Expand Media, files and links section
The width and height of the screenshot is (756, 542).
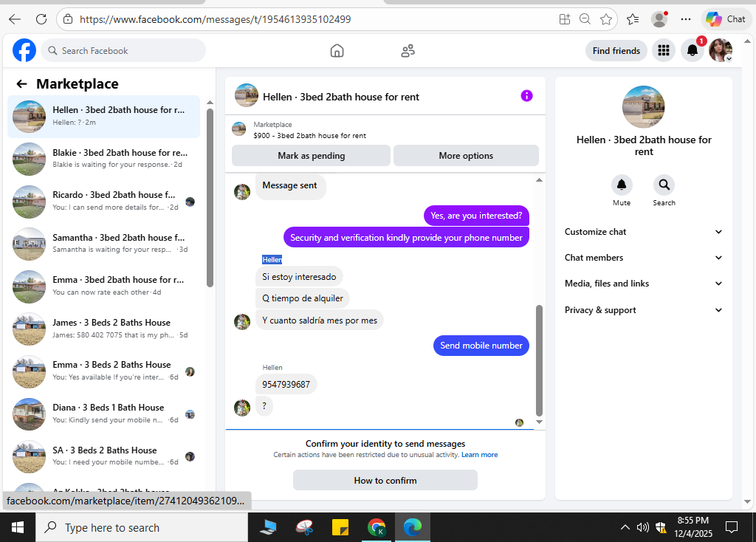(644, 284)
